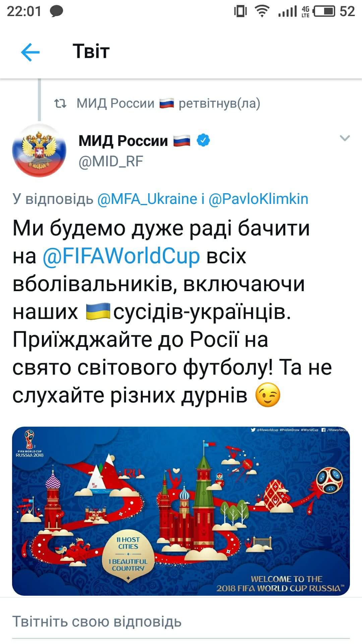Open the @MID_RF handle
This screenshot has height=644, width=362.
tap(111, 161)
